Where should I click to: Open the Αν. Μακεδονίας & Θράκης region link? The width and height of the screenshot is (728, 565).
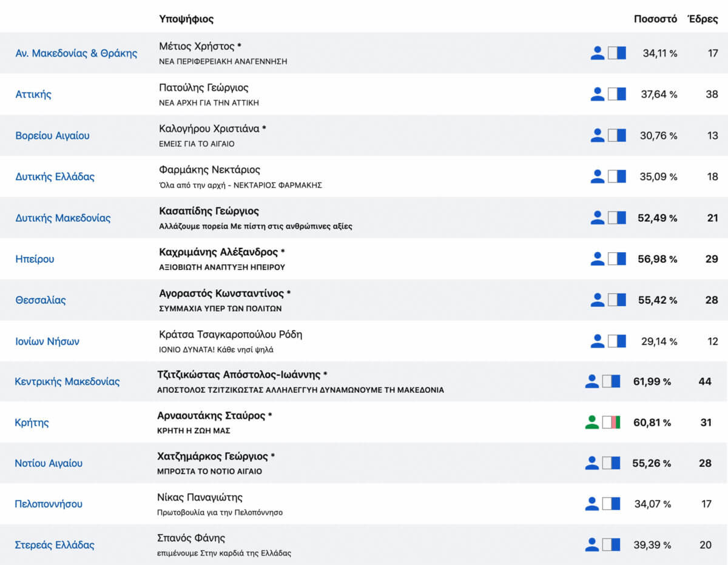point(76,53)
